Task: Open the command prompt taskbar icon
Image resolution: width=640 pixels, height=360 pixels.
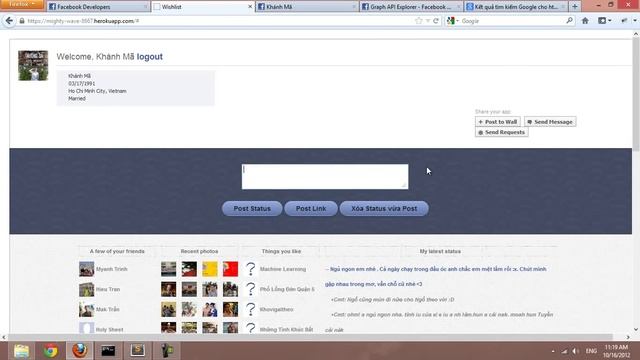Action: coord(108,351)
